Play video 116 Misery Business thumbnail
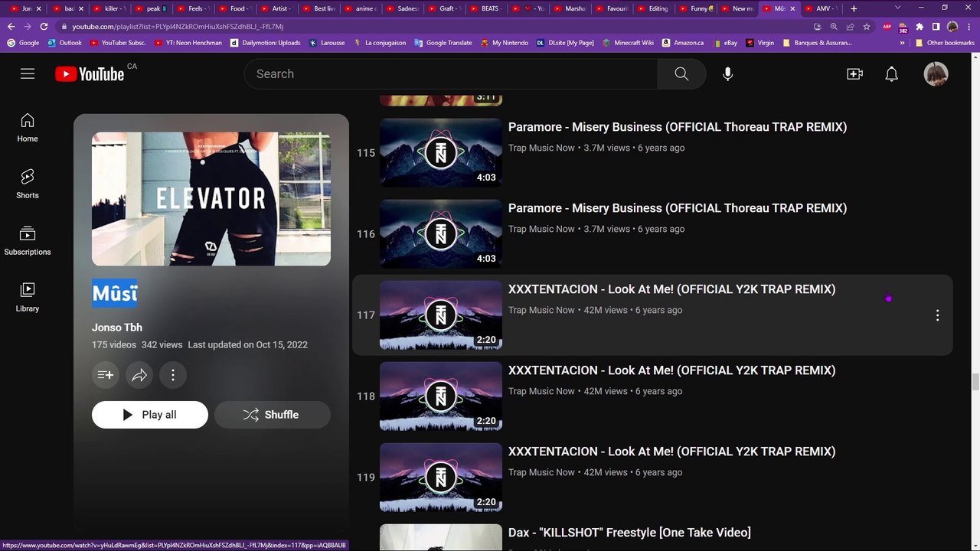980x551 pixels. click(x=441, y=233)
